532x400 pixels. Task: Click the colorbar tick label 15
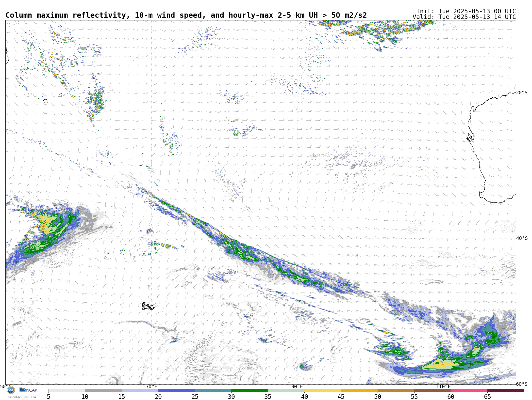122,397
